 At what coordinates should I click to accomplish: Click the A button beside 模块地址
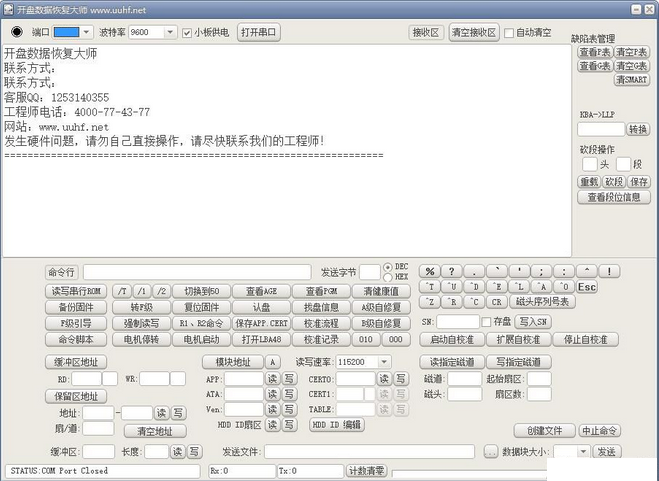click(x=273, y=362)
